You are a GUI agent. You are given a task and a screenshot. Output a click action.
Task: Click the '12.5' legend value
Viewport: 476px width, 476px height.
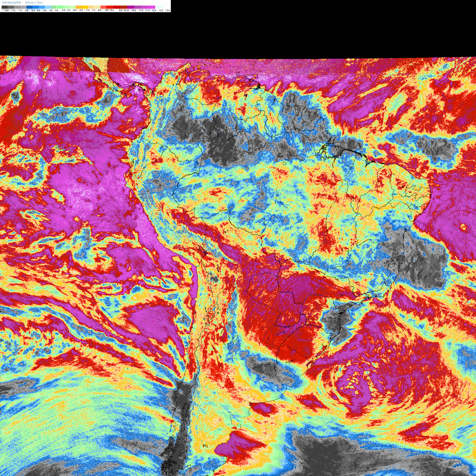(x=161, y=10)
